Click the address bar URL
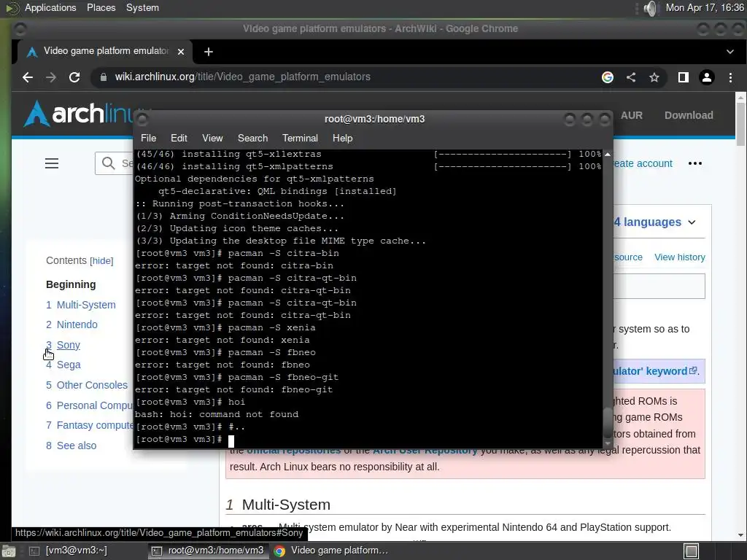 (242, 77)
